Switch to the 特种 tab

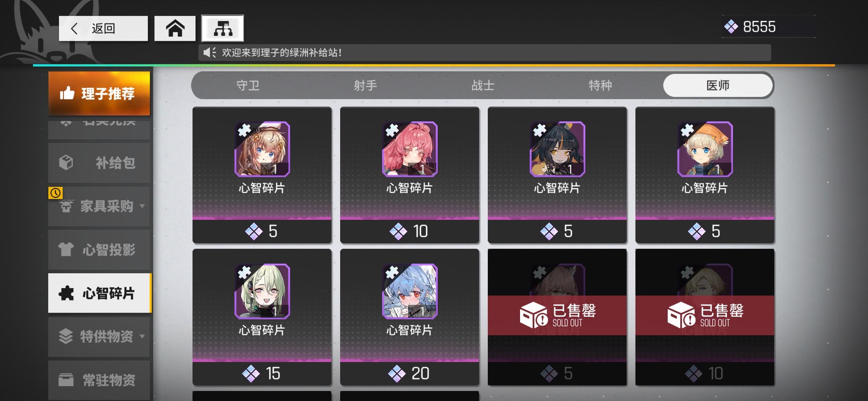point(600,85)
